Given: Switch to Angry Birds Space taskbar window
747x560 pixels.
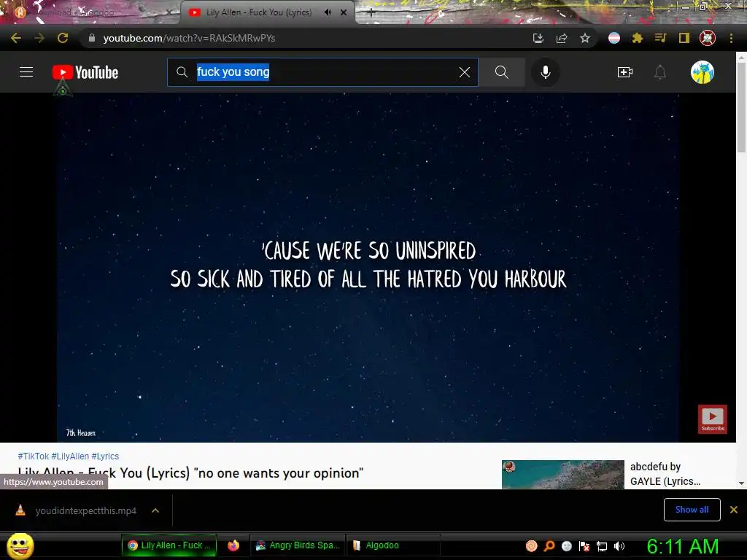Looking at the screenshot, I should pos(298,545).
